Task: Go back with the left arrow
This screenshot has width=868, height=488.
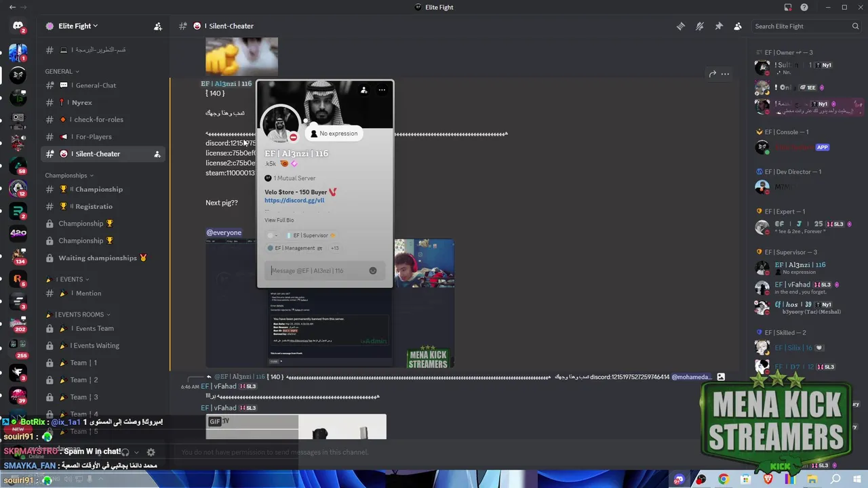Action: (x=12, y=7)
